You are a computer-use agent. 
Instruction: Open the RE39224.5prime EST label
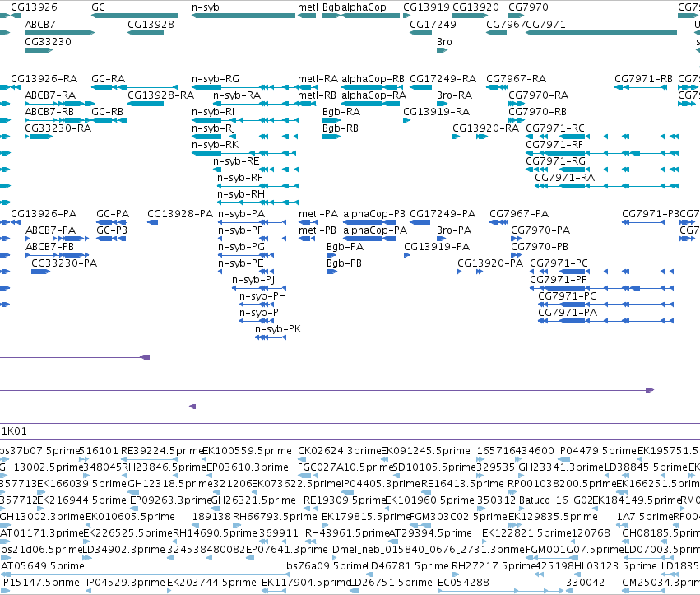(x=161, y=451)
